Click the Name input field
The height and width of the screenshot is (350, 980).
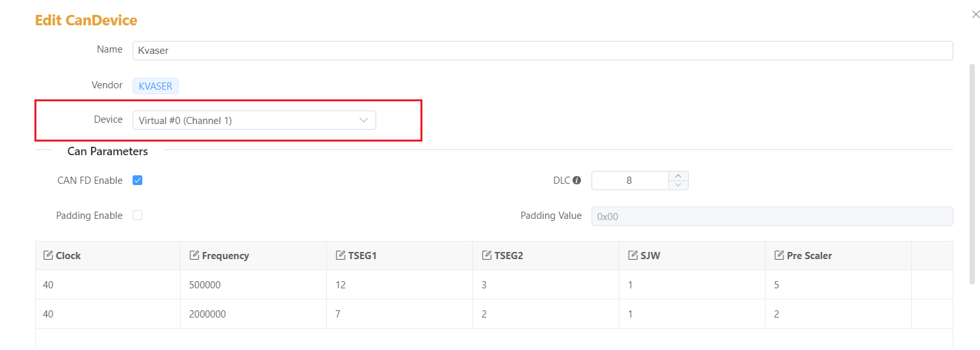(542, 51)
